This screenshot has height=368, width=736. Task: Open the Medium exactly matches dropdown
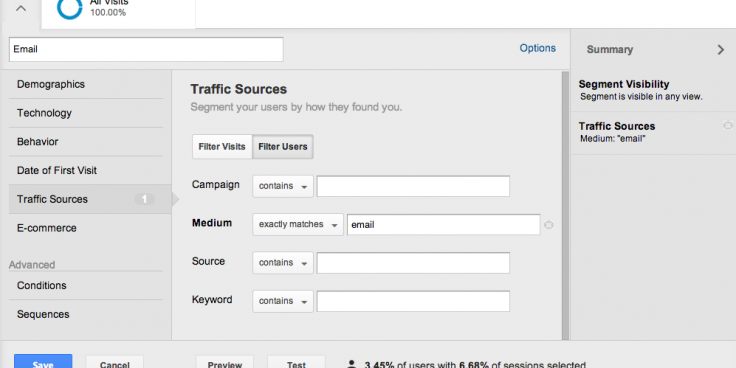298,225
